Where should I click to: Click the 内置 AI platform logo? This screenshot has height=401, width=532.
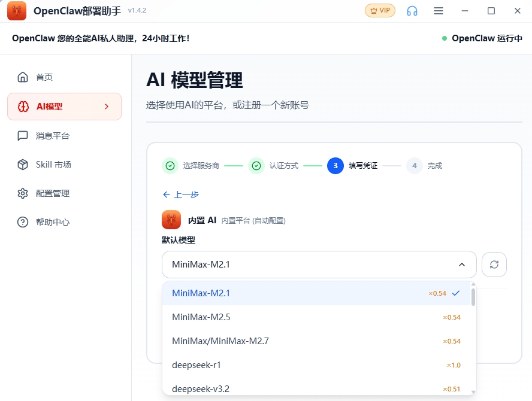click(171, 220)
